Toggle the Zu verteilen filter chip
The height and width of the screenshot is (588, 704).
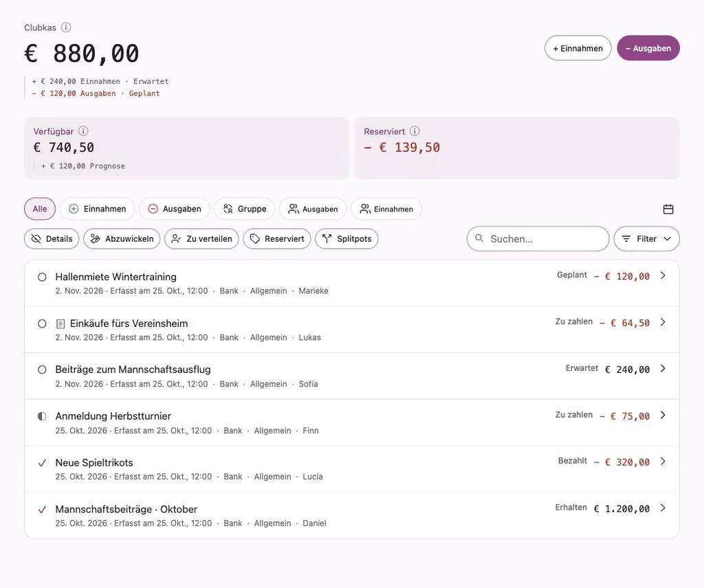[x=201, y=238]
